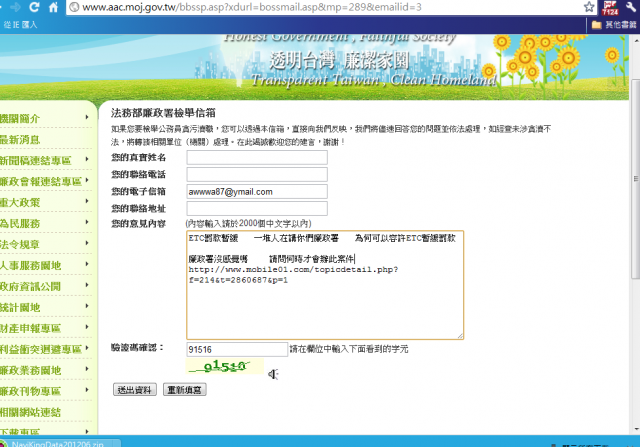Click inside the 您的意見內容 text area
The width and height of the screenshot is (640, 447).
click(325, 285)
